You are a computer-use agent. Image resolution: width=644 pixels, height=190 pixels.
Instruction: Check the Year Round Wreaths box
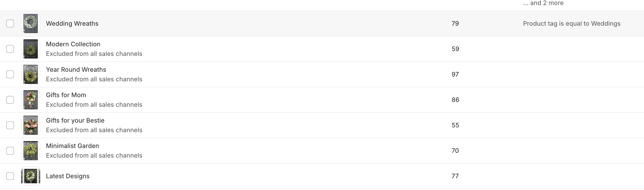tap(10, 74)
